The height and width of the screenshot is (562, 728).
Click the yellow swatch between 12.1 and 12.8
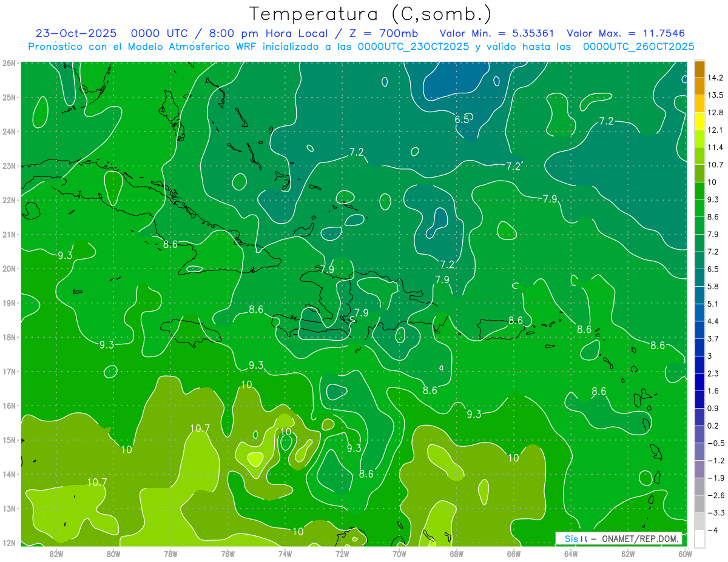point(699,121)
